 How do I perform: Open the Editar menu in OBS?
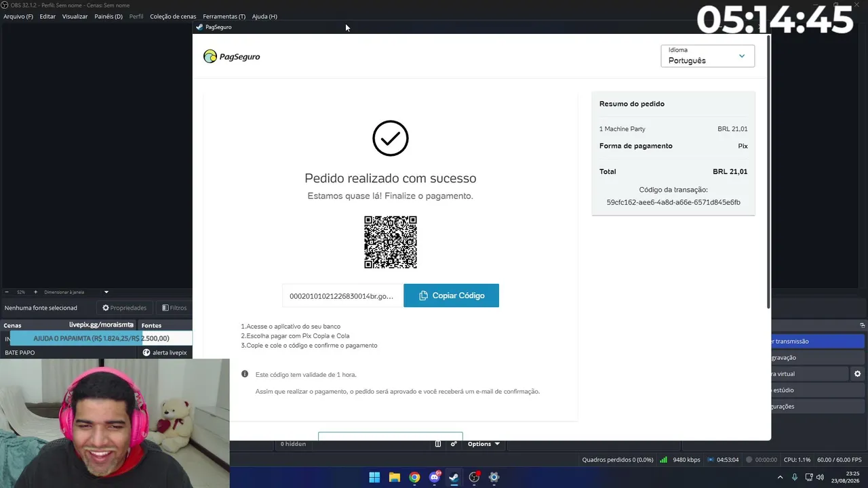(47, 16)
